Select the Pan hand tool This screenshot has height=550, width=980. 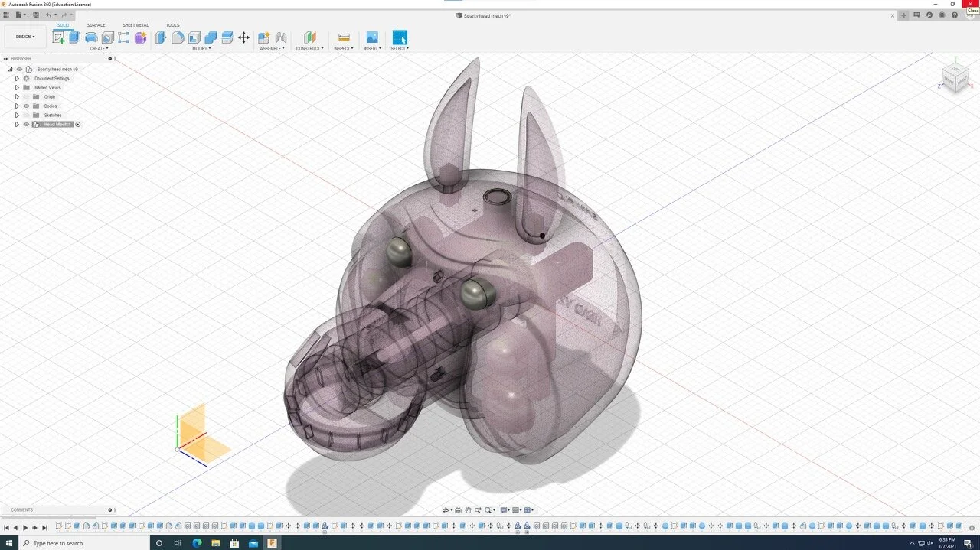click(x=468, y=510)
